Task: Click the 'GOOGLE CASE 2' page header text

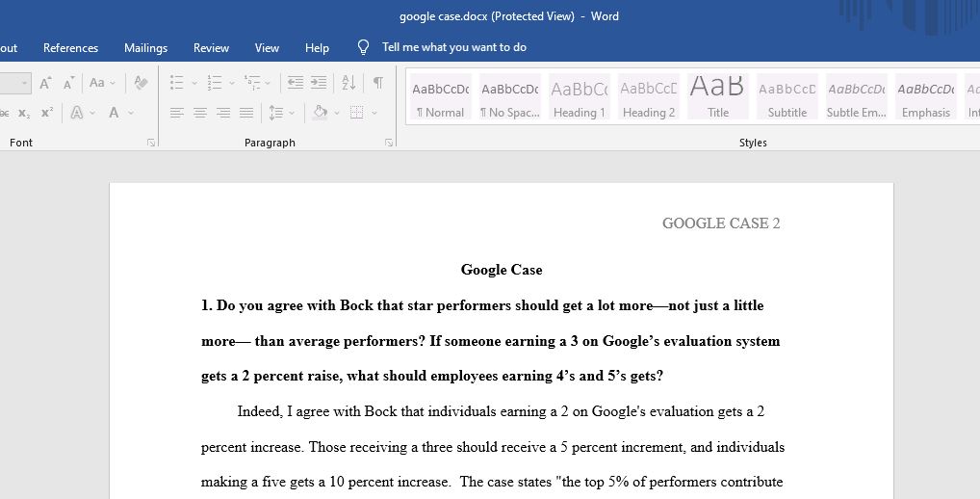Action: 721,223
